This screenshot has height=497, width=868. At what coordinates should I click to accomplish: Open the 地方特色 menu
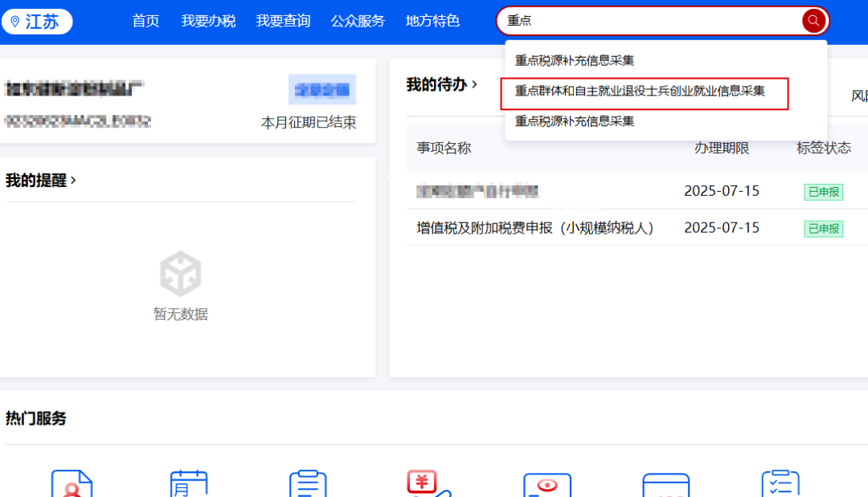[x=432, y=21]
